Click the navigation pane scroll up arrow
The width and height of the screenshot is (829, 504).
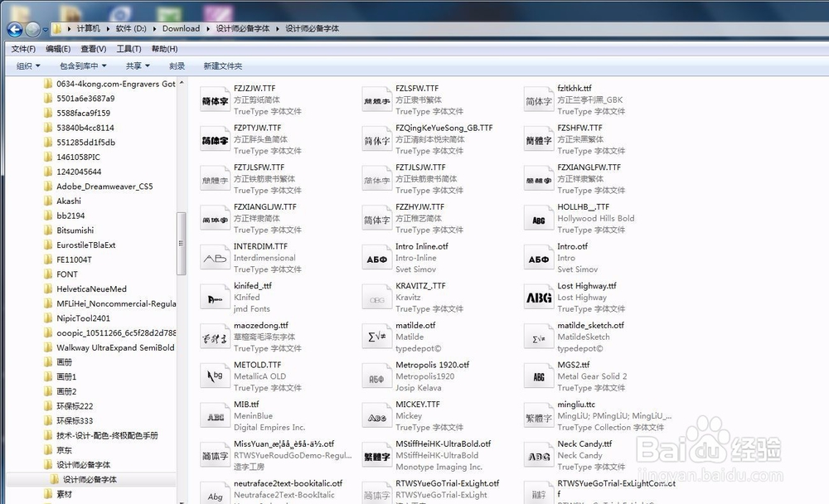182,83
